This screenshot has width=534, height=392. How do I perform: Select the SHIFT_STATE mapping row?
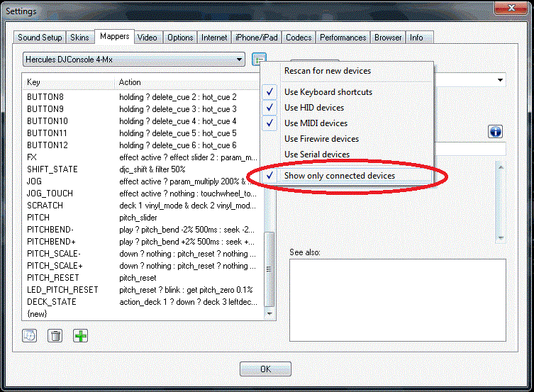[x=143, y=169]
